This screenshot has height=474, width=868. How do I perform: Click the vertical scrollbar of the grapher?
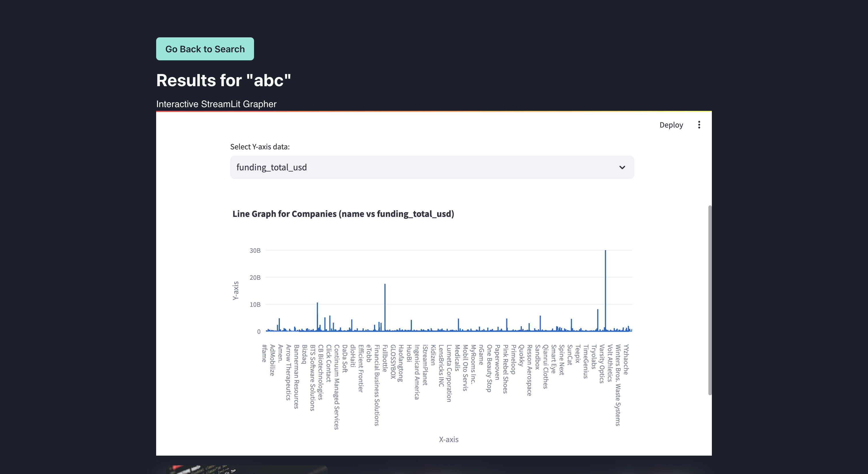point(710,300)
